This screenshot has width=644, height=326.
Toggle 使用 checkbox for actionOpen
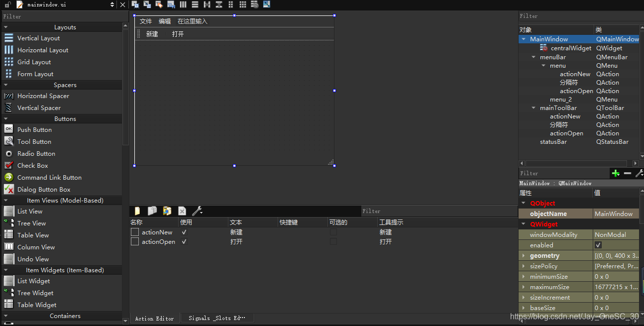point(184,241)
